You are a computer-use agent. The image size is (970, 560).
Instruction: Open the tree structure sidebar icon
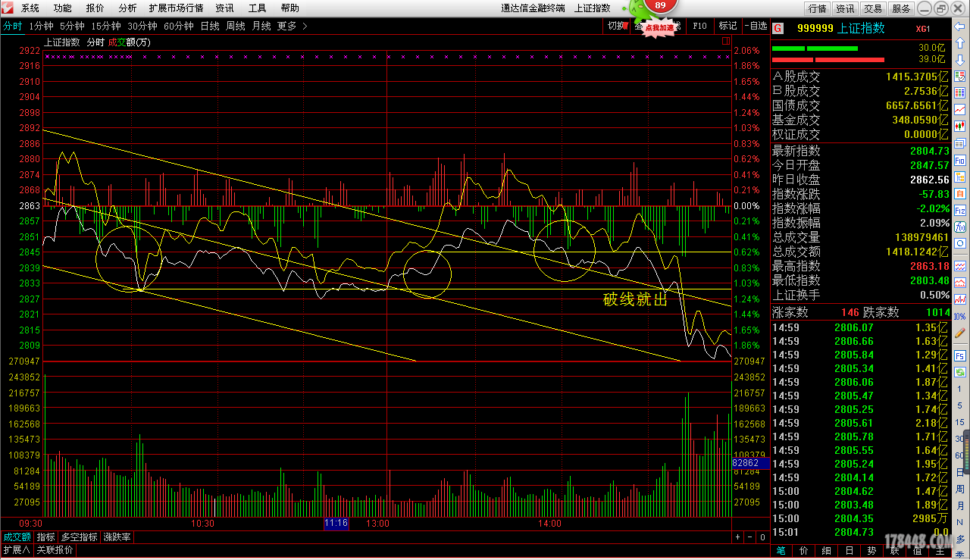959,177
